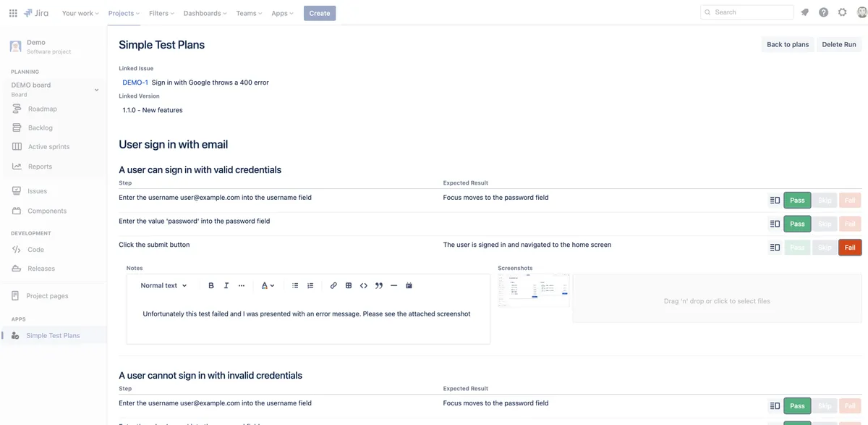The image size is (868, 425).
Task: Open the help question mark icon
Action: pyautogui.click(x=823, y=12)
